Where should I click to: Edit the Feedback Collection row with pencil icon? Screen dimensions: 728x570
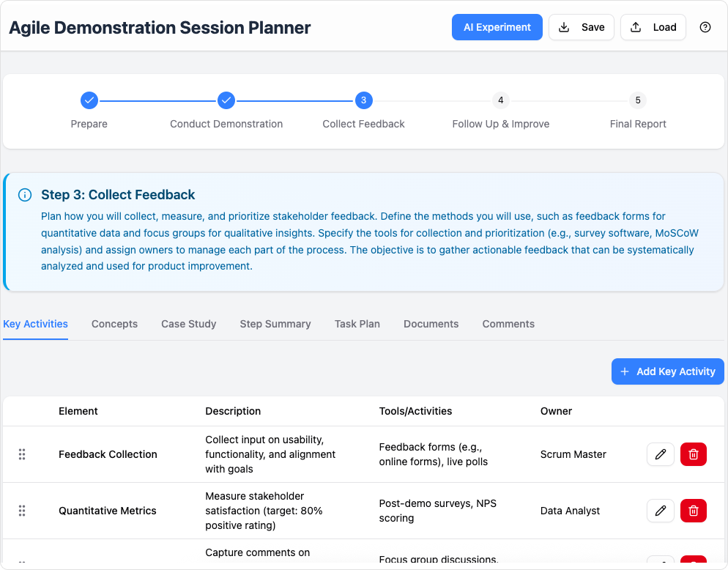(660, 454)
